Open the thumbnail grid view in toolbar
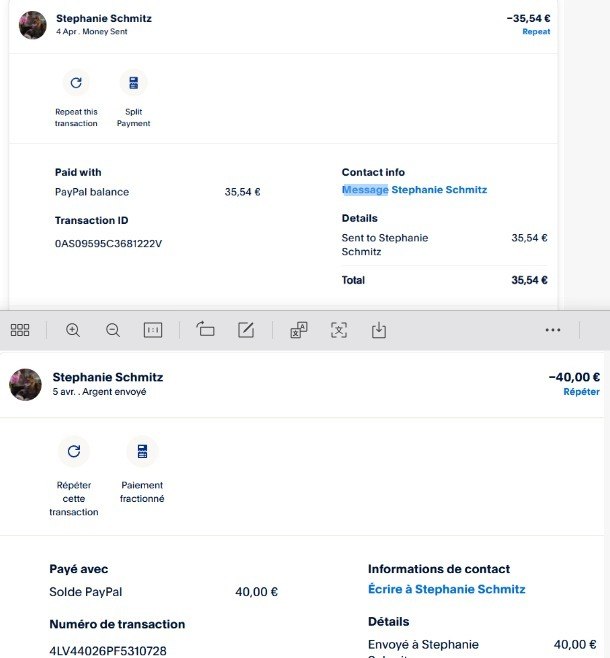The height and width of the screenshot is (658, 610). pos(20,330)
